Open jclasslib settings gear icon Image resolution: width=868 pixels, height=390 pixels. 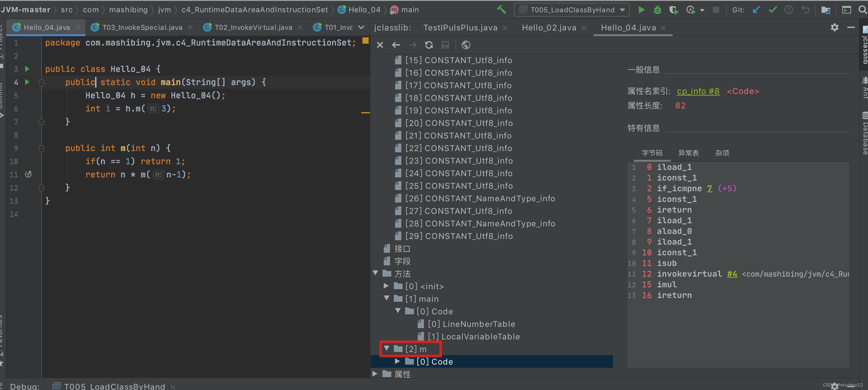tap(834, 27)
